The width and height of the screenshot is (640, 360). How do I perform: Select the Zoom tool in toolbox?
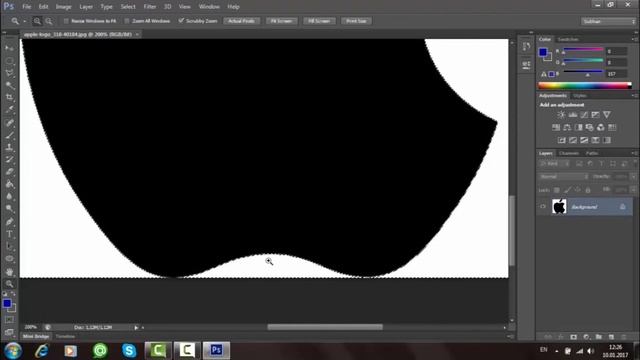pos(9,284)
